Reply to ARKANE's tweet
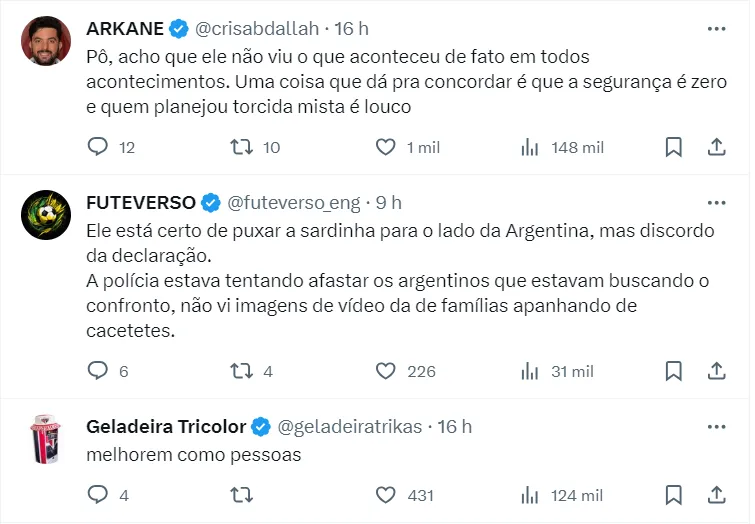This screenshot has height=524, width=755. click(98, 147)
